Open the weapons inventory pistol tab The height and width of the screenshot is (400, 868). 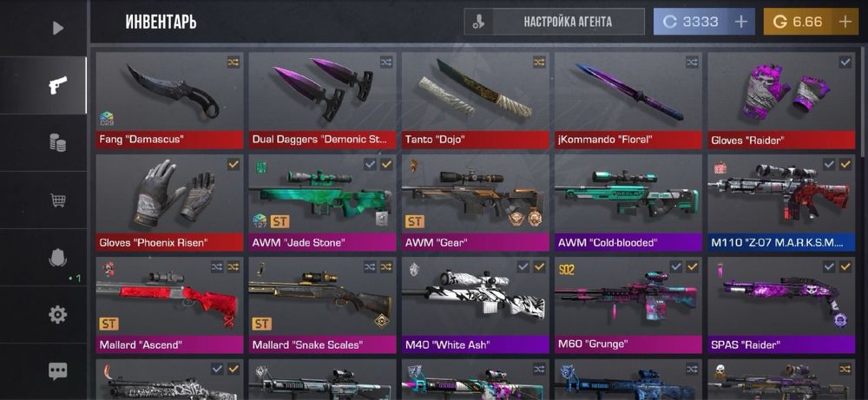point(57,85)
